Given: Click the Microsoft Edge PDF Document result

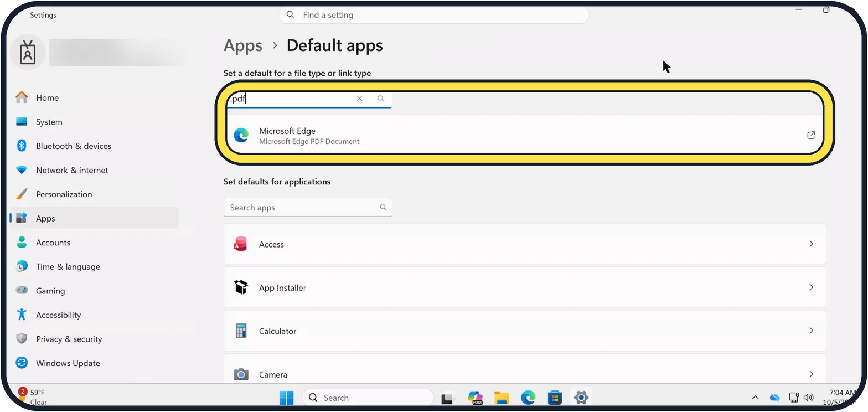Looking at the screenshot, I should click(x=525, y=135).
